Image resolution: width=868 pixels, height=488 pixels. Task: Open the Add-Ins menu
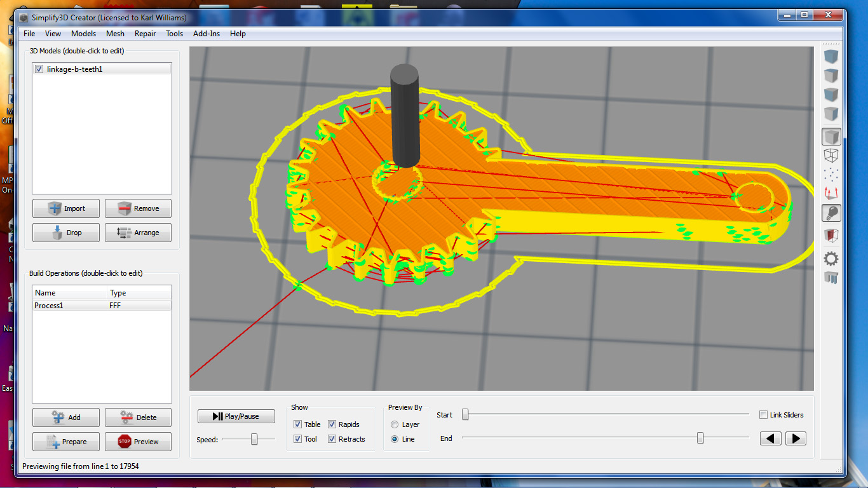point(206,34)
